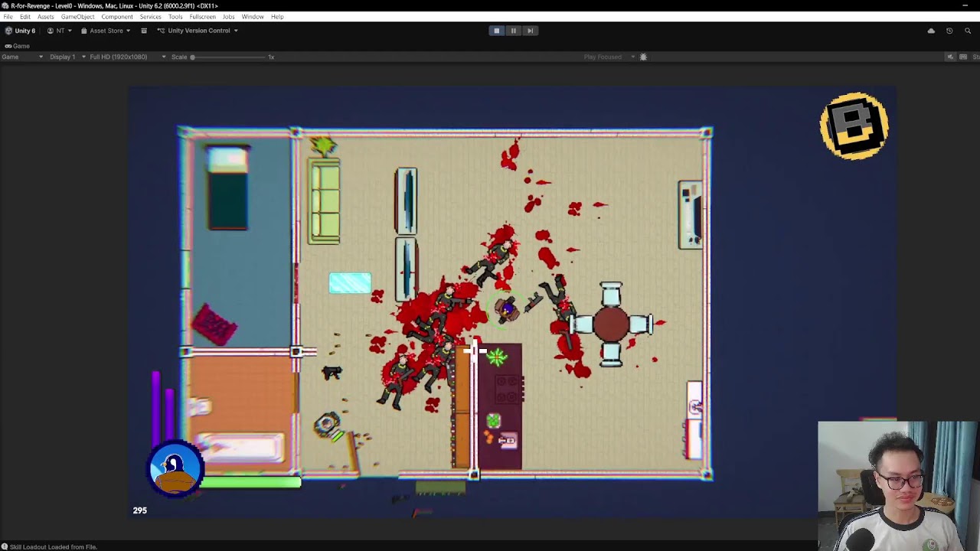980x551 pixels.
Task: Pause the running game
Action: click(x=513, y=31)
